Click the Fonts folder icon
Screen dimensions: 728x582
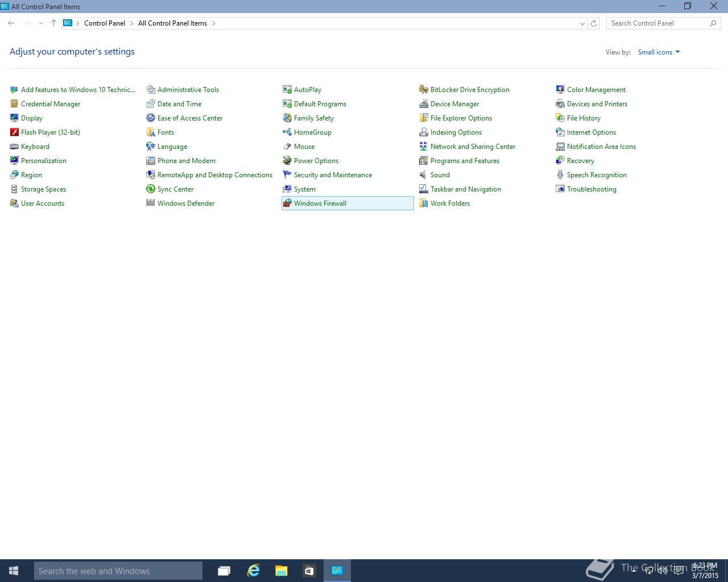pyautogui.click(x=151, y=132)
